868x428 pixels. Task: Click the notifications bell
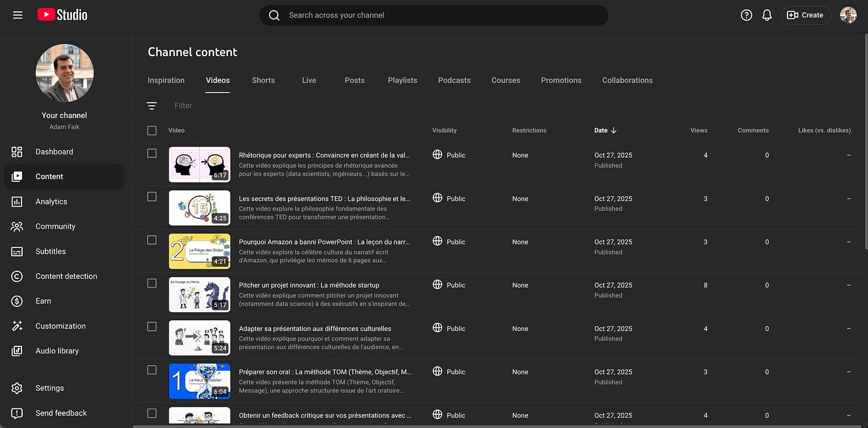tap(767, 15)
